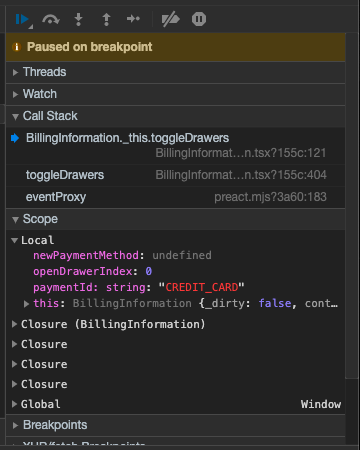The width and height of the screenshot is (360, 450).
Task: Step into next function call
Action: [x=78, y=19]
